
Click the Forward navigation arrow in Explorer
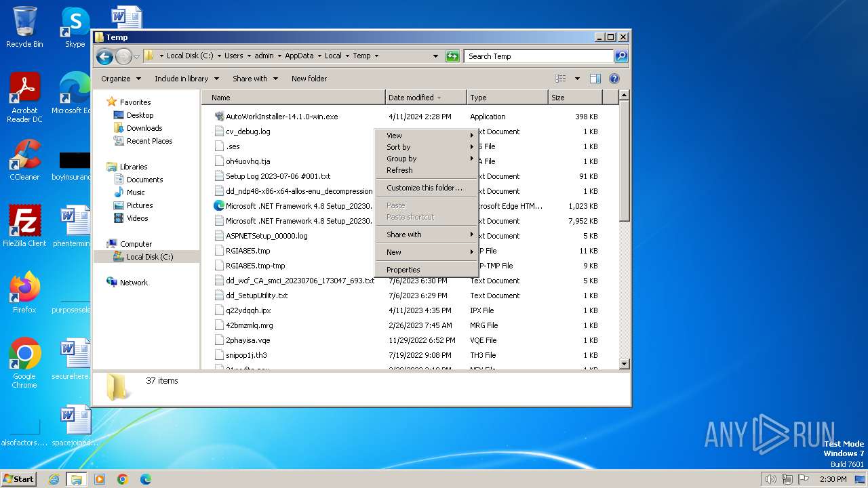tap(123, 56)
